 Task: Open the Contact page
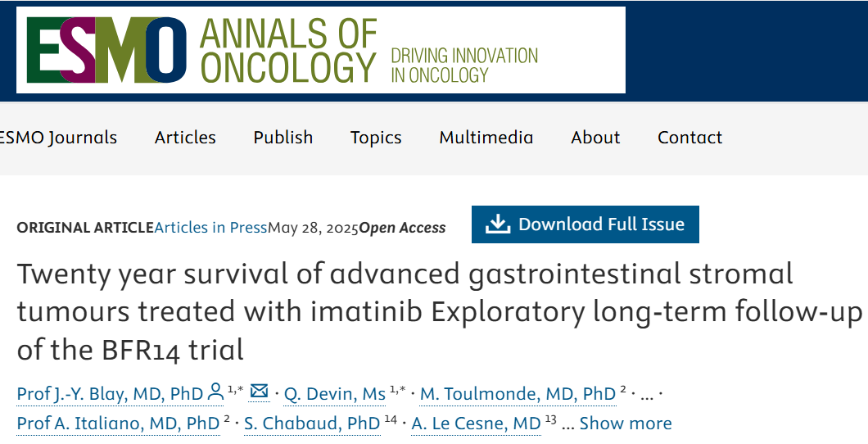689,138
